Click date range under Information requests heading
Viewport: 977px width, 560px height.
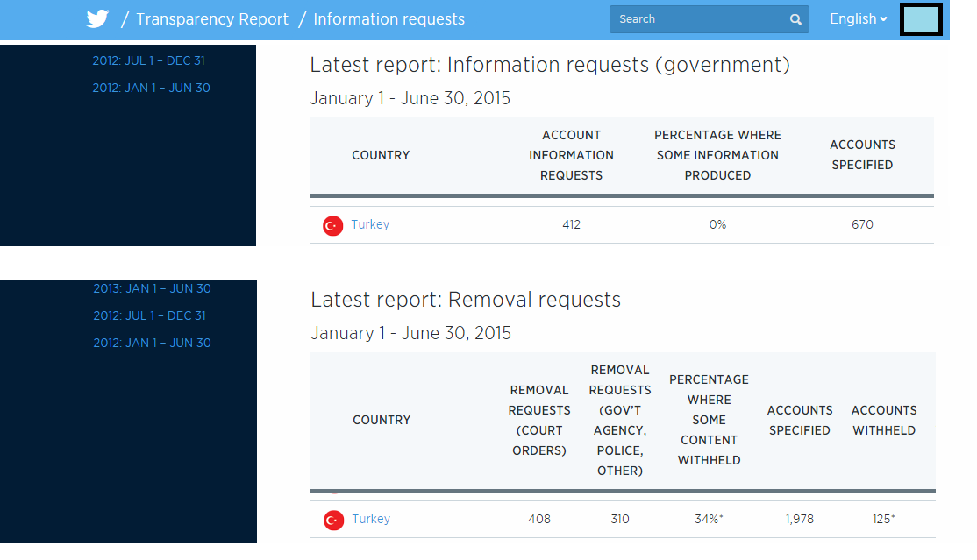(410, 98)
